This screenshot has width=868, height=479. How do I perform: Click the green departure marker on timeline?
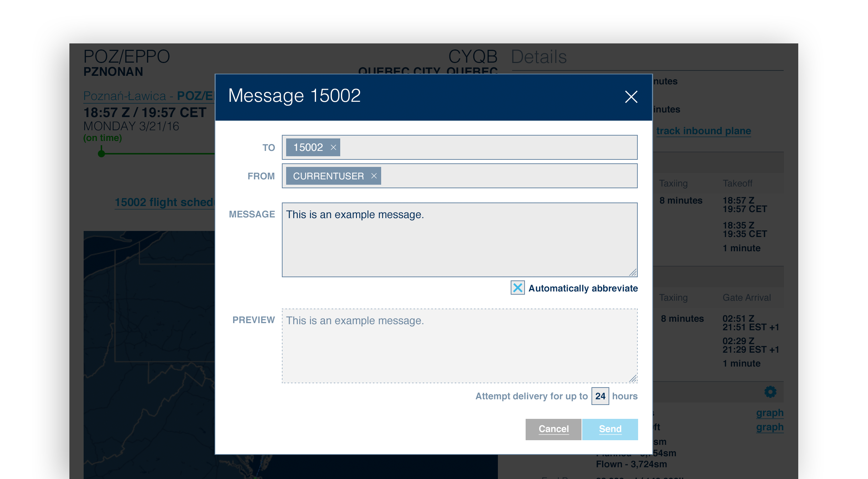[x=101, y=153]
